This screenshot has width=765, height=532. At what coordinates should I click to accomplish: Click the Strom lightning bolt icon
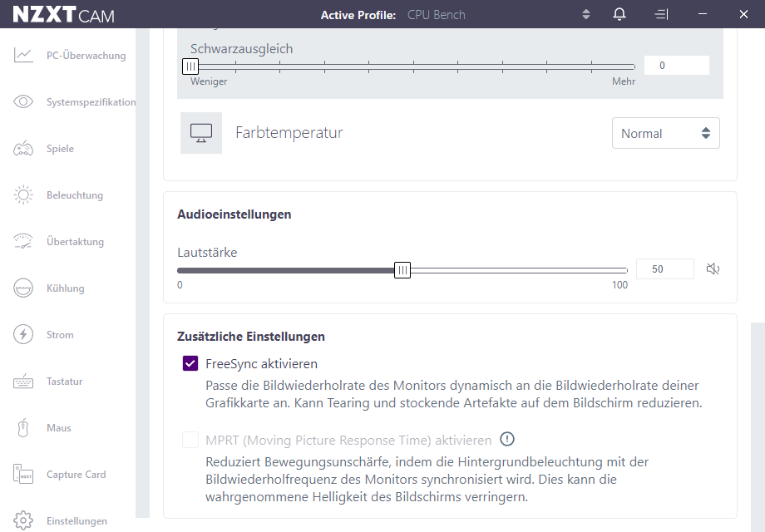pos(23,335)
